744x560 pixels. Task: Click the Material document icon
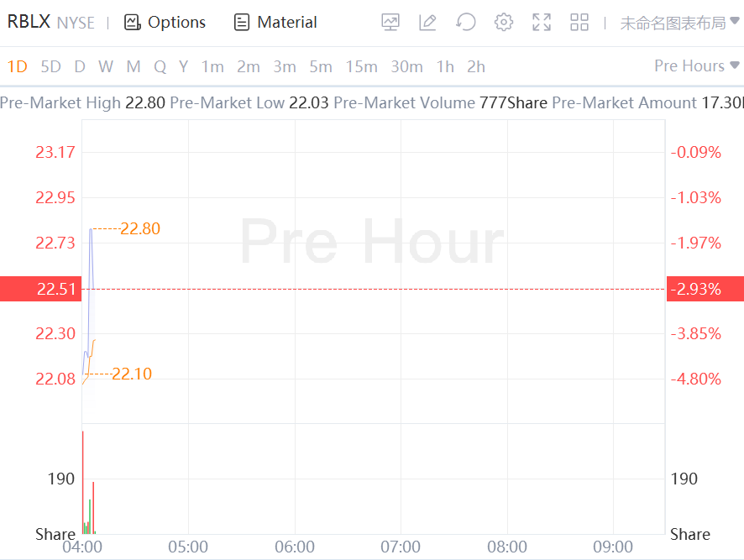(x=242, y=23)
